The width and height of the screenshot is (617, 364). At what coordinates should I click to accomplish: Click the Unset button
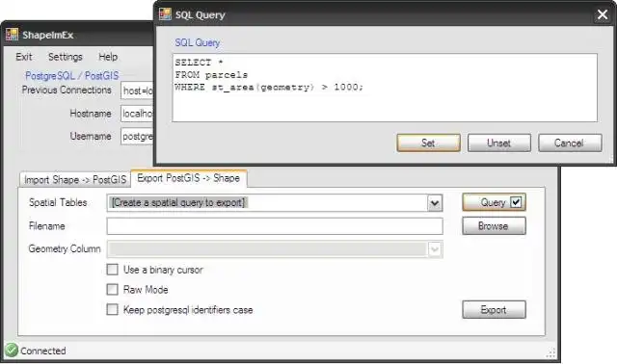click(499, 143)
